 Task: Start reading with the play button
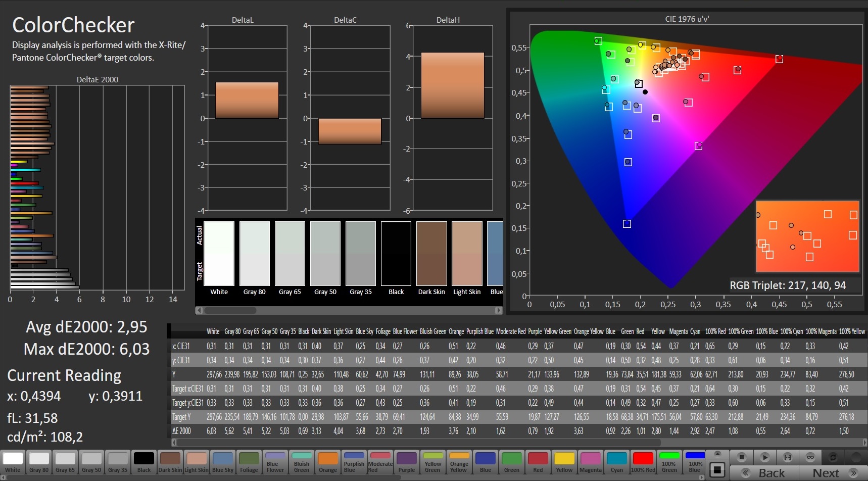tap(764, 457)
